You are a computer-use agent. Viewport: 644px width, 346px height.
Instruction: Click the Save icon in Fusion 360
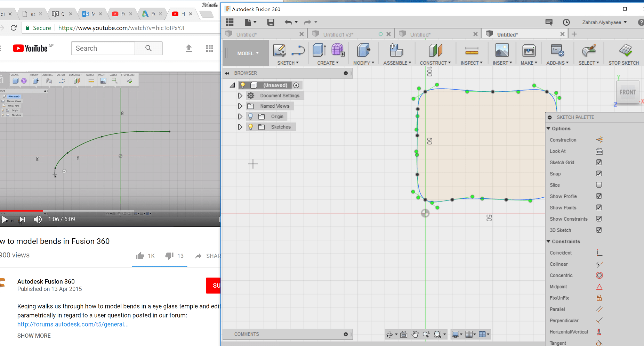(271, 22)
